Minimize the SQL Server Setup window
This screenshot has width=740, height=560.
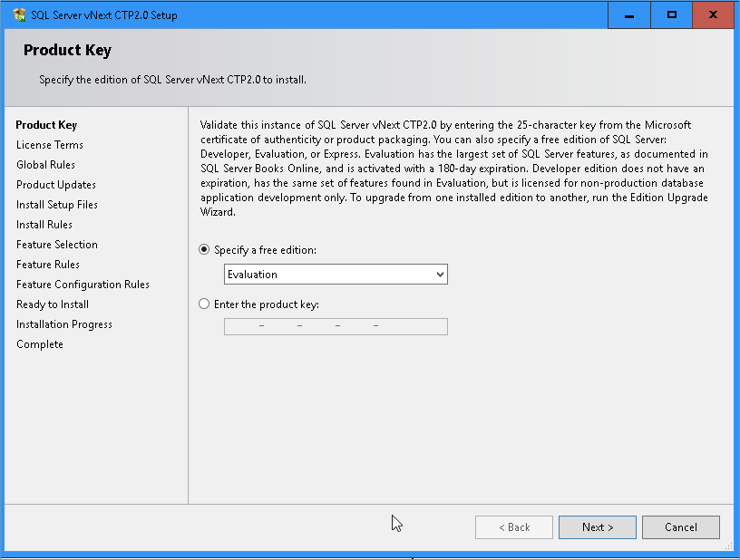coord(628,15)
